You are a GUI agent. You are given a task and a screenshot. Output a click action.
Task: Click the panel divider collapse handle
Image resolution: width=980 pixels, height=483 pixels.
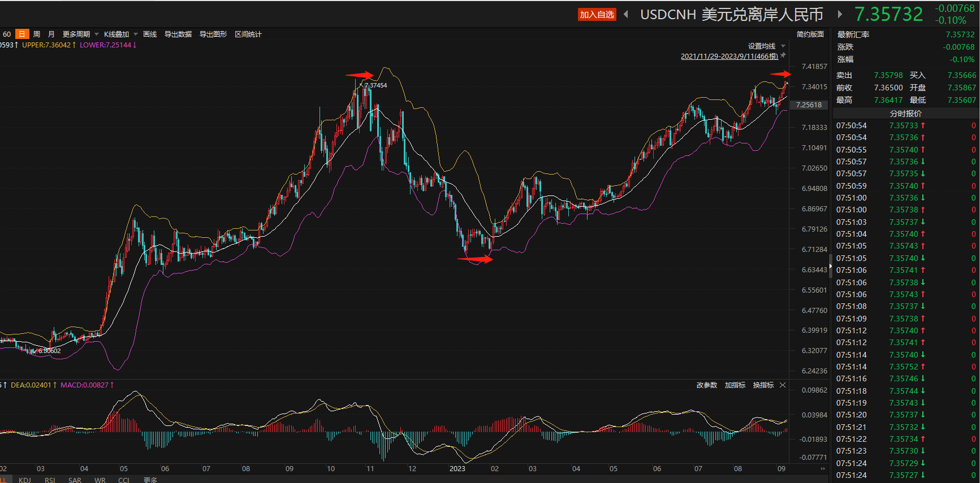pyautogui.click(x=830, y=263)
